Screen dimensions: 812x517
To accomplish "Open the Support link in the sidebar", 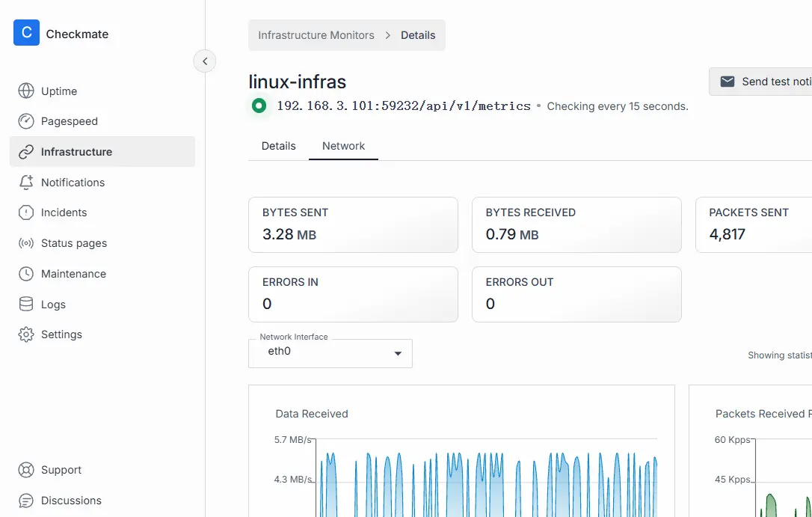I will coord(61,470).
